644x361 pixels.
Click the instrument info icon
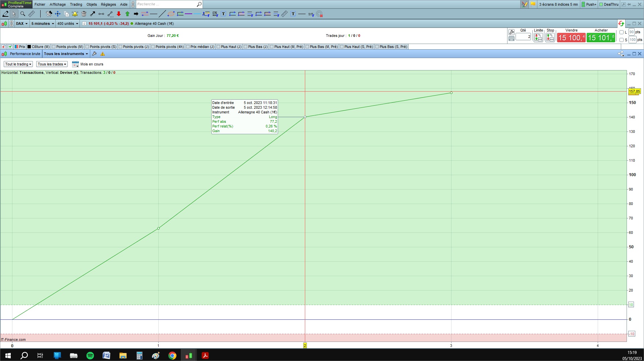[84, 23]
